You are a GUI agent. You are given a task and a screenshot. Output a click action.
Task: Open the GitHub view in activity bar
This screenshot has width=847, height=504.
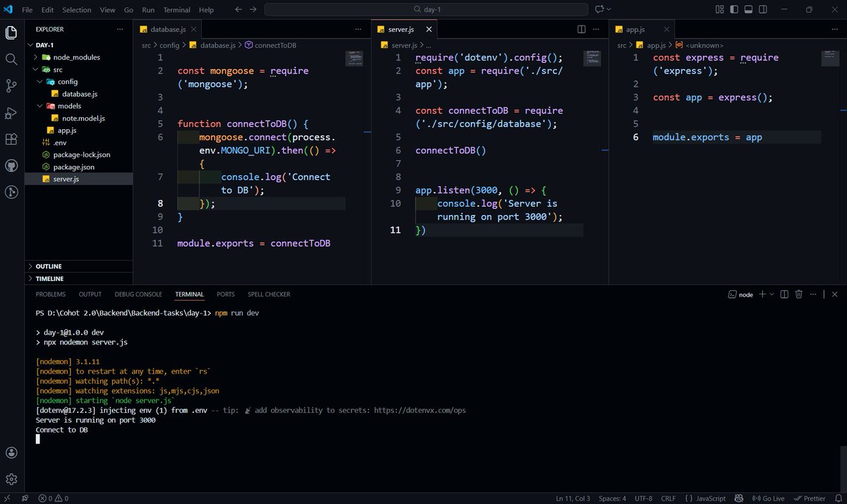click(x=11, y=166)
